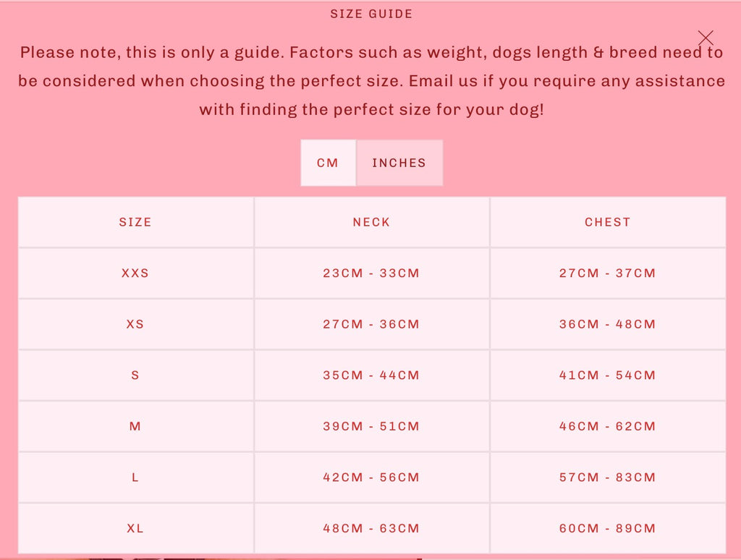Switch to the CM unit tab
The image size is (741, 560).
coord(328,163)
